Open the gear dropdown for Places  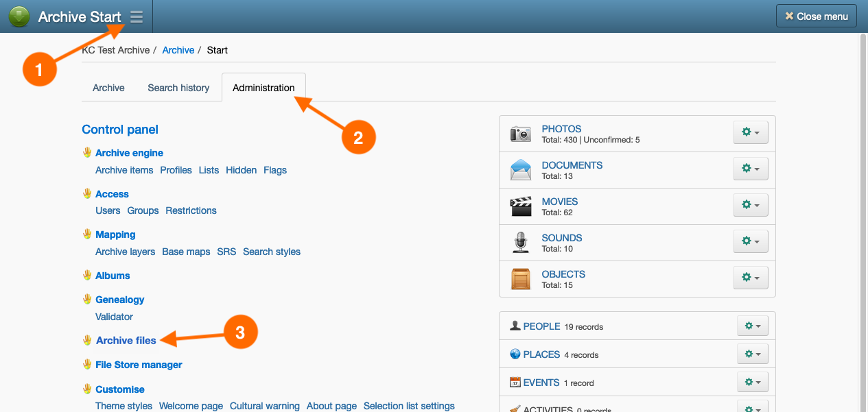pos(752,354)
